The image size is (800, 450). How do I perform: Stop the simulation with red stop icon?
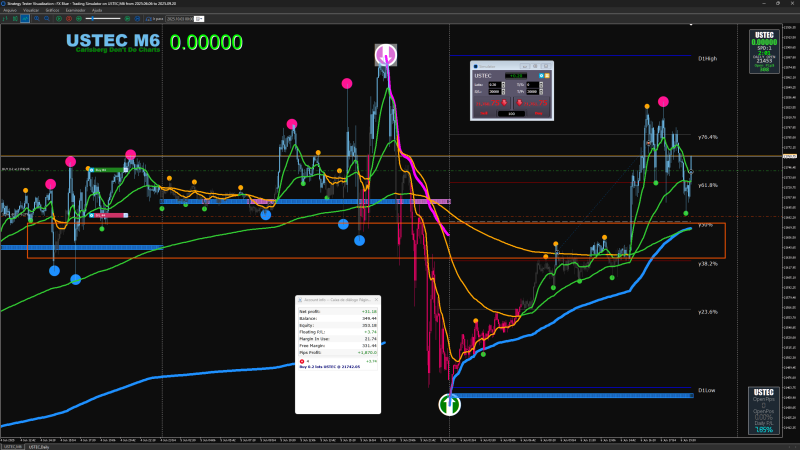(x=69, y=19)
